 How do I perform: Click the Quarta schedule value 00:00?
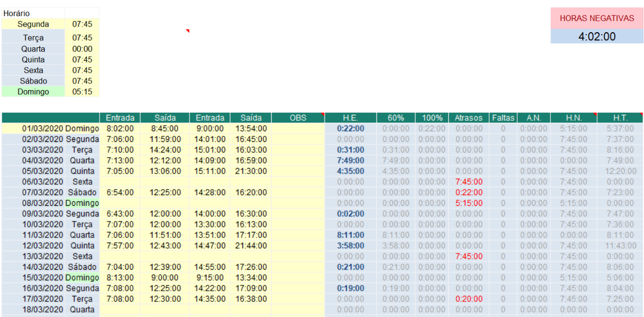tap(82, 49)
